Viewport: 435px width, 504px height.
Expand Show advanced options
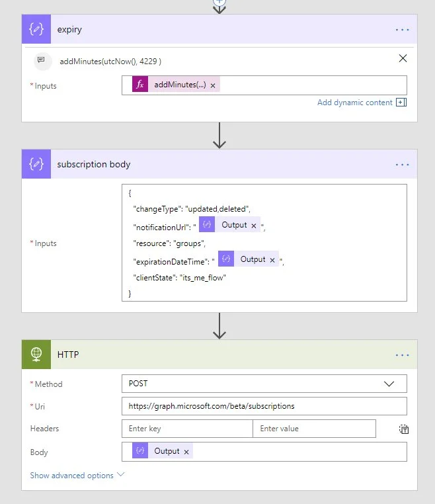(x=77, y=475)
